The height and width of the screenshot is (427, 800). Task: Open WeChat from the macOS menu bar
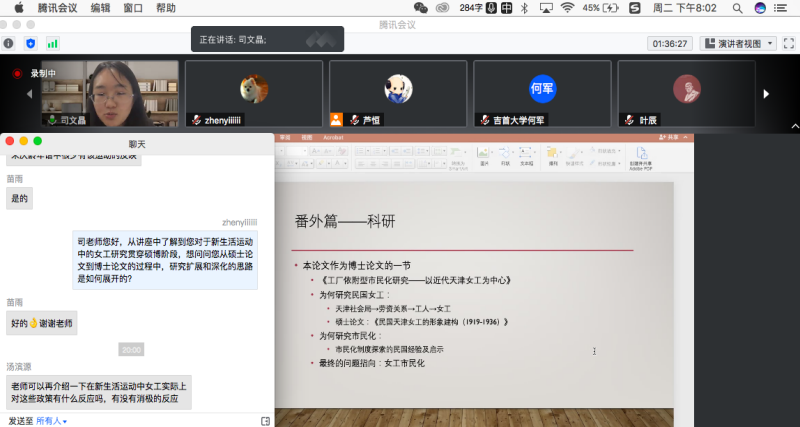coord(420,8)
